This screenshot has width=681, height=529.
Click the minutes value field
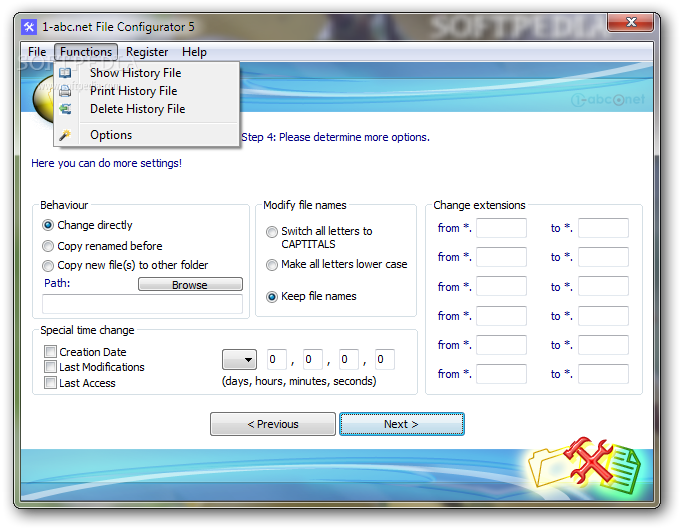(349, 360)
